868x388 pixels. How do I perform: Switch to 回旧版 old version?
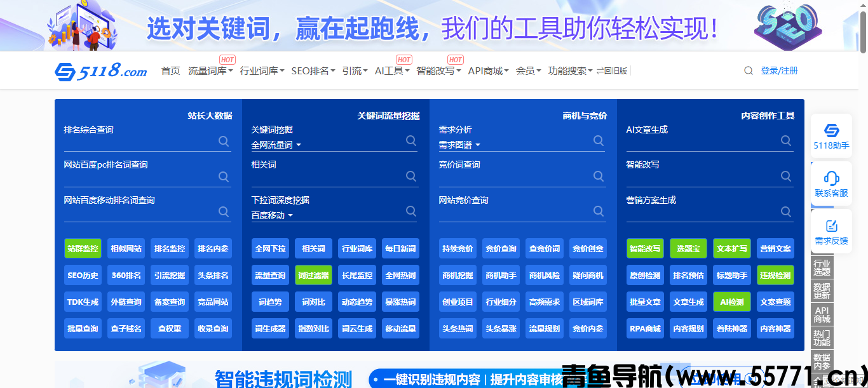pyautogui.click(x=612, y=70)
